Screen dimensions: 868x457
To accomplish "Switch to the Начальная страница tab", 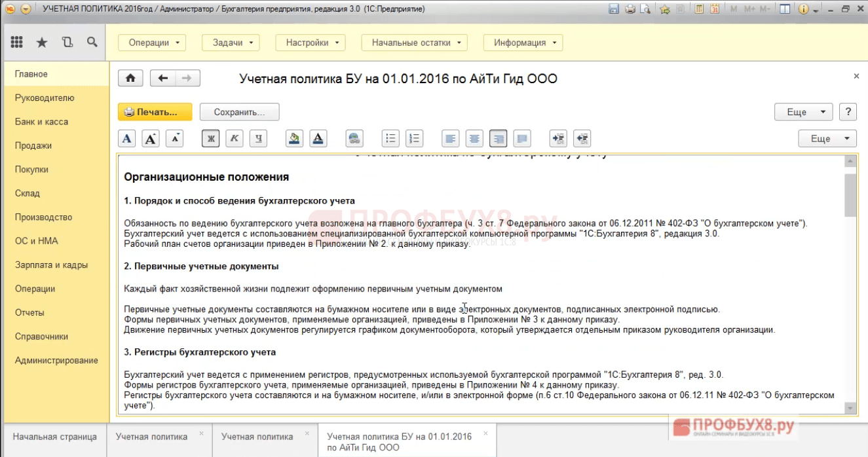I will click(55, 437).
